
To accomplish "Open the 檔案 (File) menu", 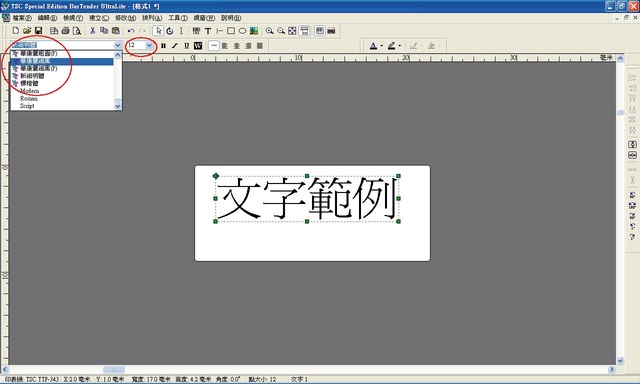I will tap(22, 18).
